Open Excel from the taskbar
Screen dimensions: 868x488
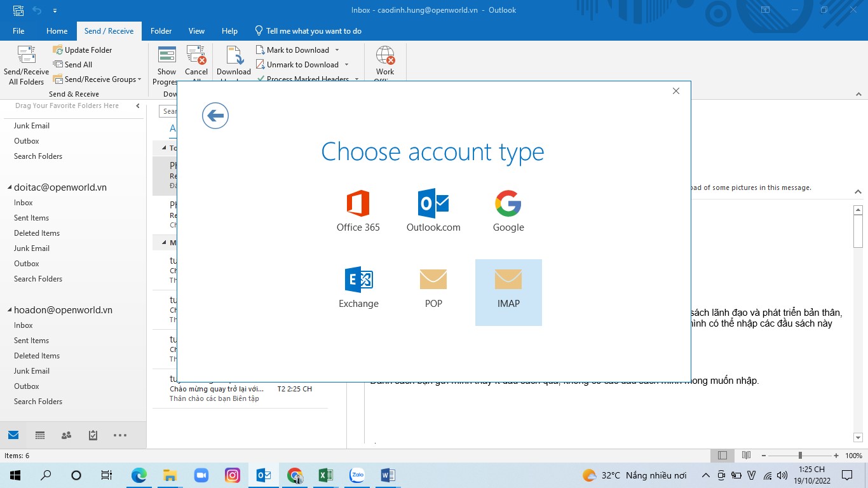[326, 475]
